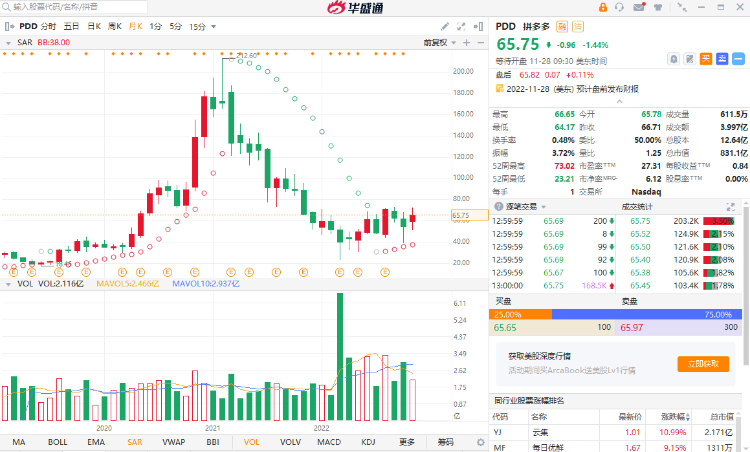Switch to 15分 fifteen-minute chart
This screenshot has height=452, width=750.
click(x=197, y=26)
